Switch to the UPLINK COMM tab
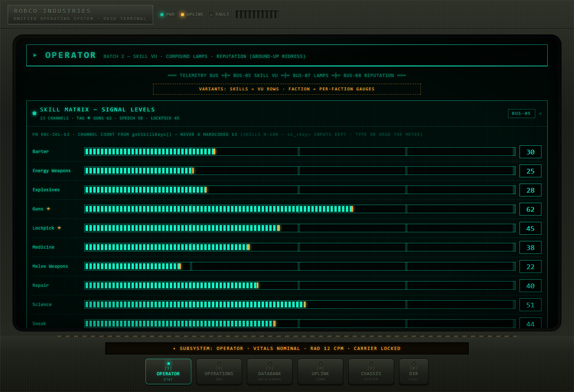This screenshot has height=392, width=574. (x=320, y=371)
